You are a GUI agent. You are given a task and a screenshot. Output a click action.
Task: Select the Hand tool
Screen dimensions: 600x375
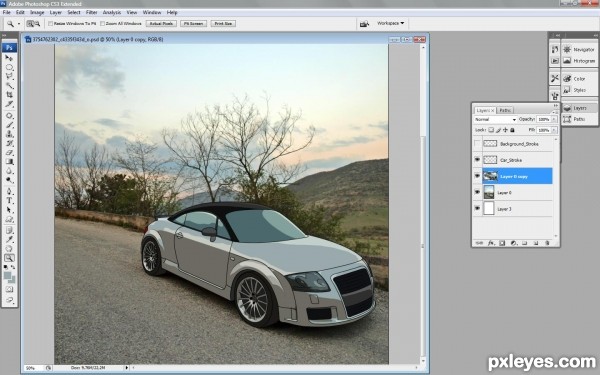pyautogui.click(x=9, y=249)
